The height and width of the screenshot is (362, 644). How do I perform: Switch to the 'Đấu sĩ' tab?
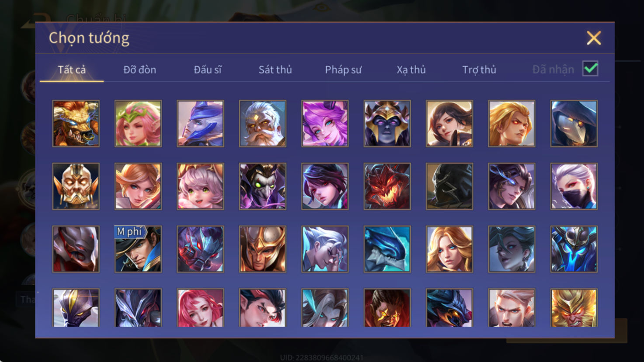pos(208,69)
